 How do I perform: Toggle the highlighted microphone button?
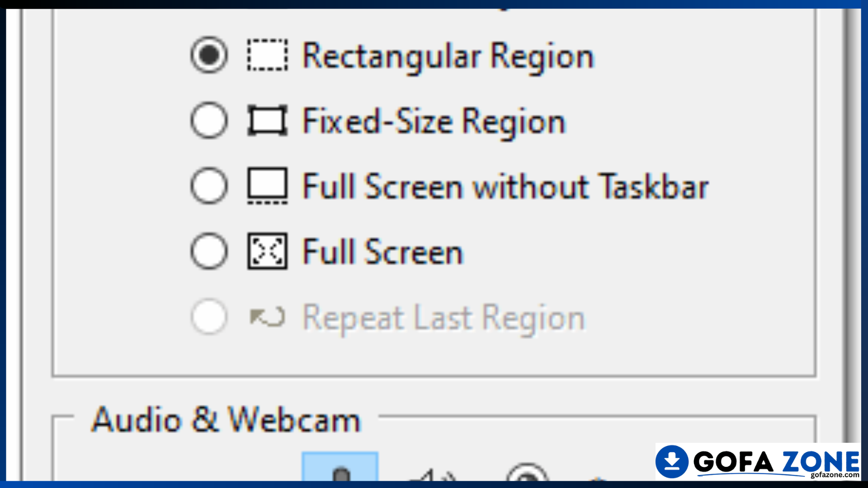click(x=340, y=466)
